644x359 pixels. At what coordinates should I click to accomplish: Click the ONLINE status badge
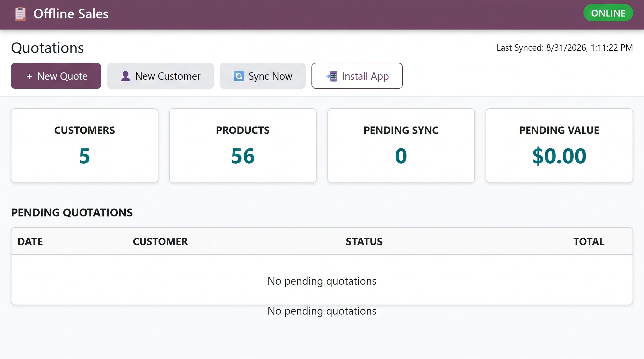[608, 13]
